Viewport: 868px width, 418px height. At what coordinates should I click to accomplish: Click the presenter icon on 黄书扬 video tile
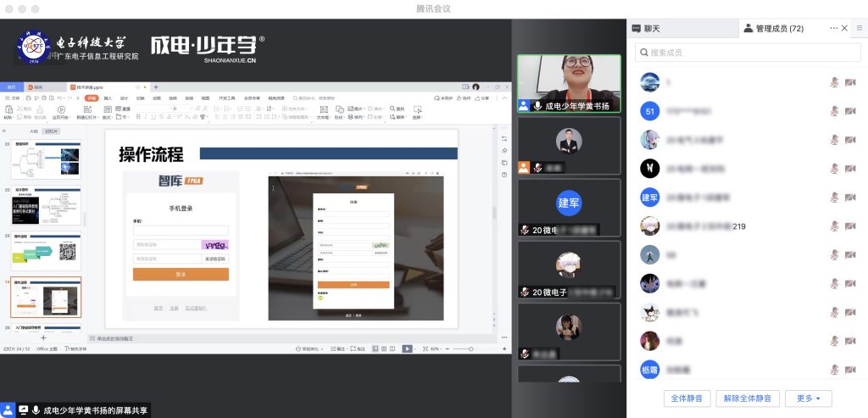[x=525, y=106]
